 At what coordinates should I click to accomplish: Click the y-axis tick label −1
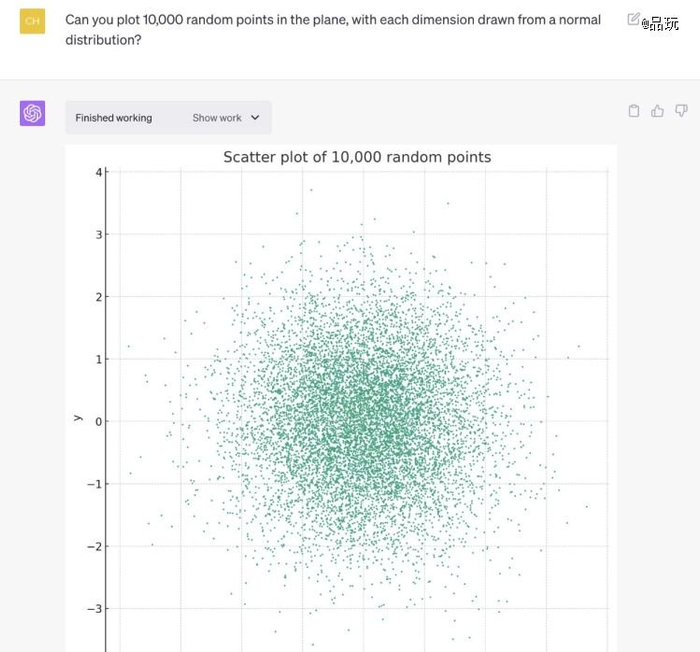95,484
